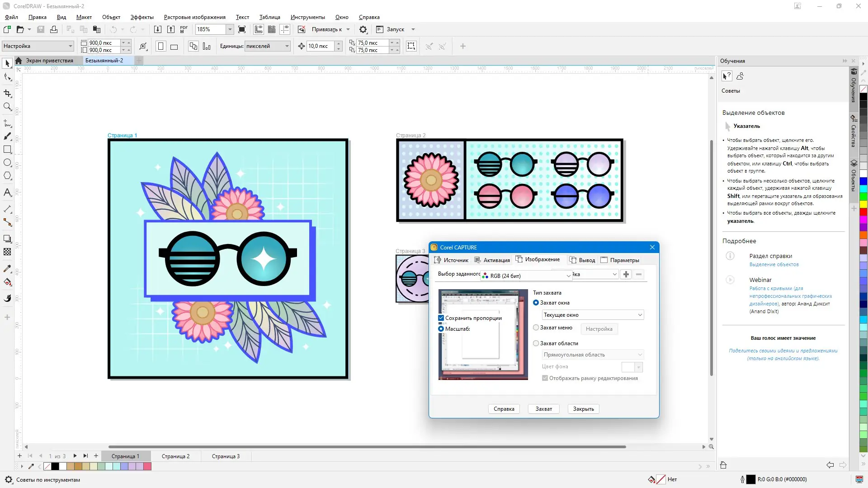The width and height of the screenshot is (868, 488).
Task: Click the Захват button
Action: coord(543,409)
